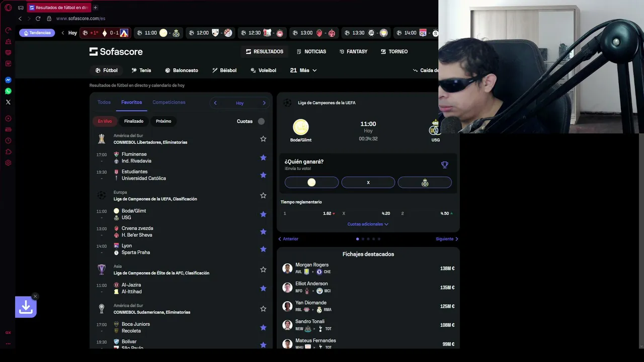Switch to the Favoritos tab

(131, 102)
